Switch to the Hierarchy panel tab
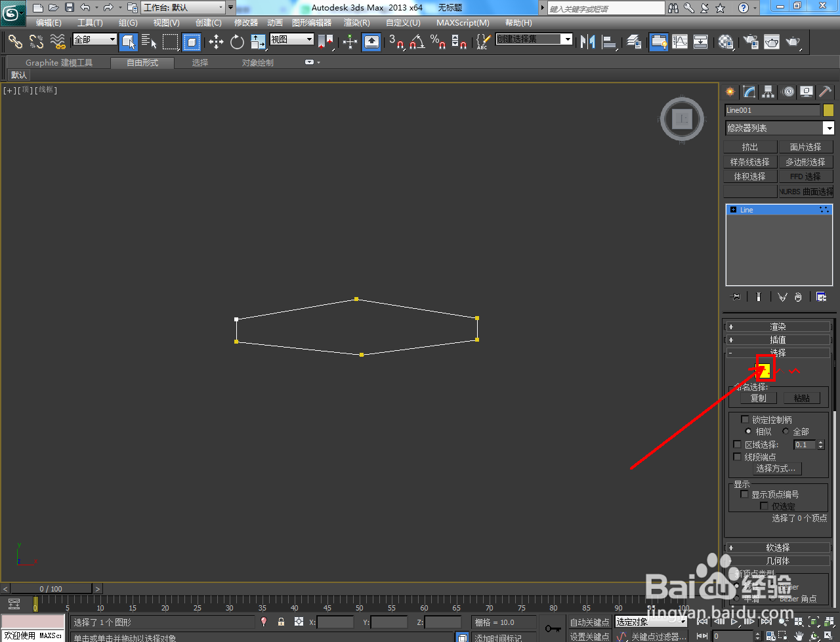The image size is (840, 642). [768, 92]
